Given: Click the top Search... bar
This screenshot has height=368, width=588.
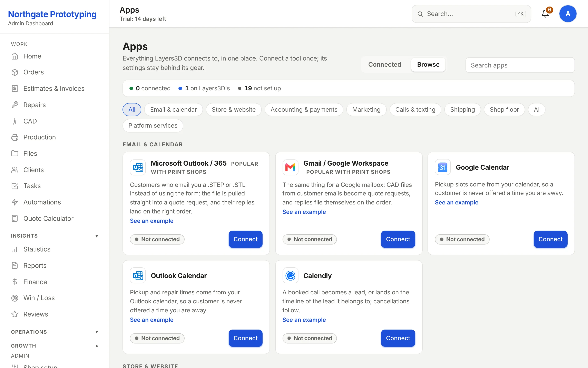Looking at the screenshot, I should [471, 14].
